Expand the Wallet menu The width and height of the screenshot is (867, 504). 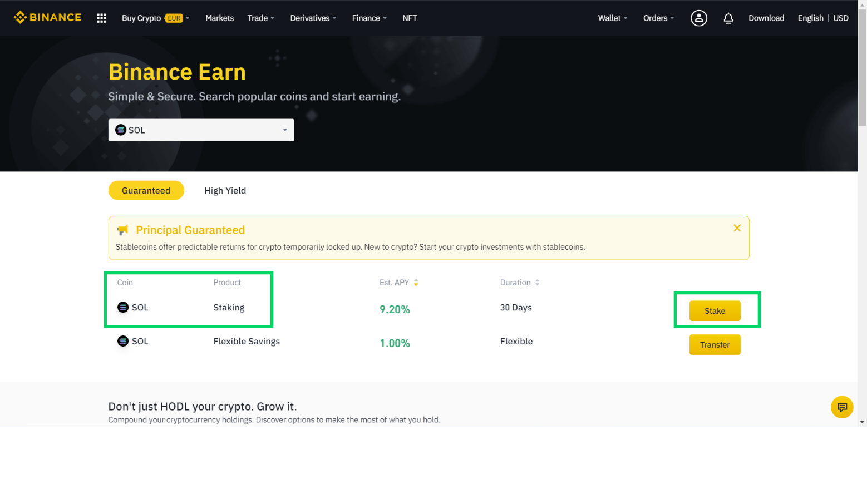tap(613, 18)
